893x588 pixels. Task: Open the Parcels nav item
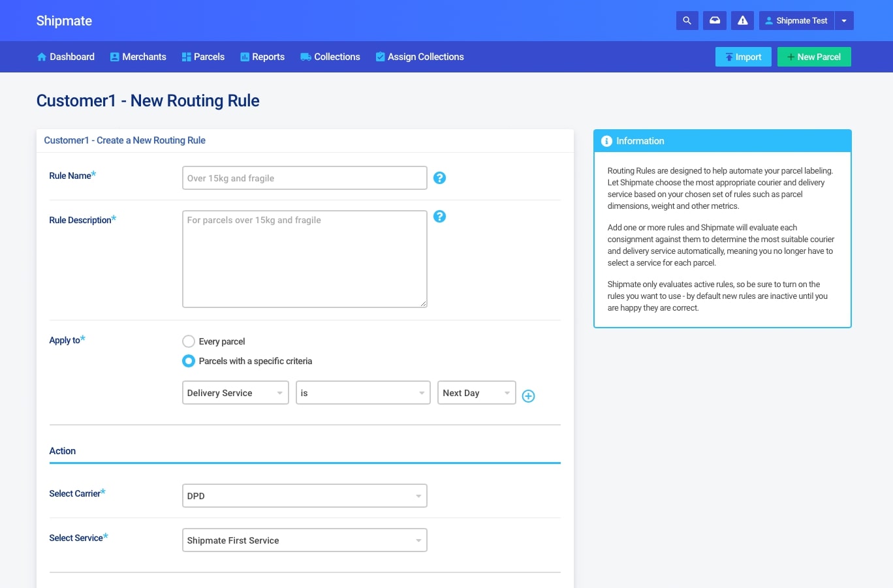click(203, 57)
